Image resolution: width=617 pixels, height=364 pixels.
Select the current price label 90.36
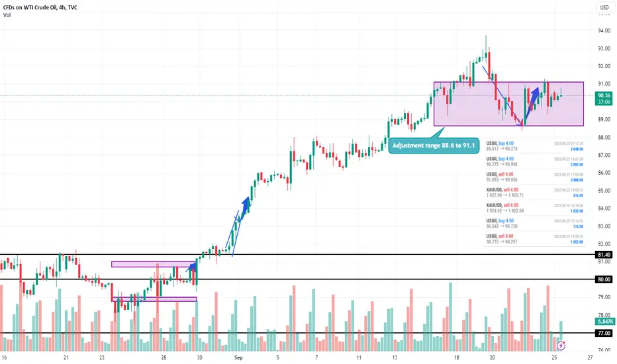(604, 95)
